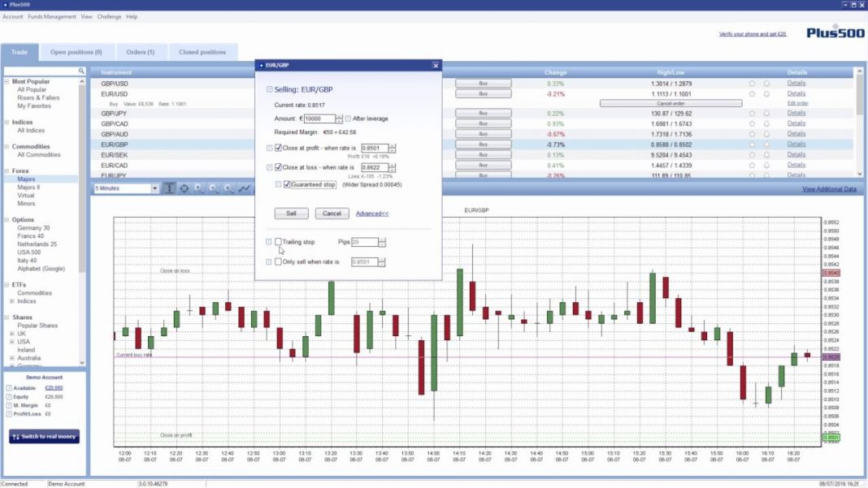The width and height of the screenshot is (868, 488).
Task: Open help icon beside Selling: EUR/GBP
Action: click(270, 89)
